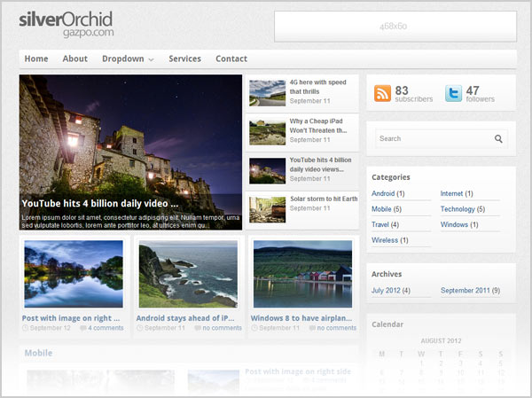Click the Solar storm post thumbnail
Viewport: 532px width, 398px height.
tap(268, 210)
